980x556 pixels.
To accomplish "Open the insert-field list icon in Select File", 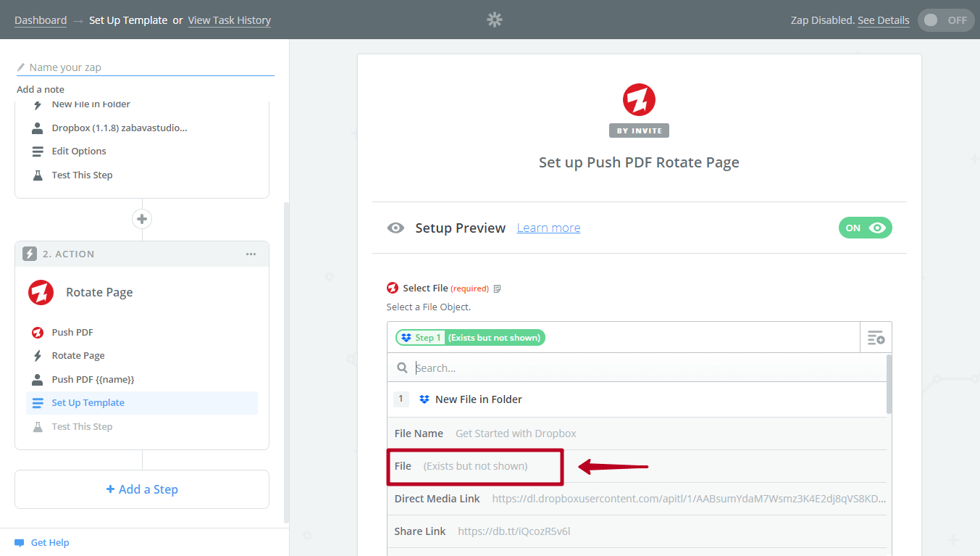I will tap(876, 337).
